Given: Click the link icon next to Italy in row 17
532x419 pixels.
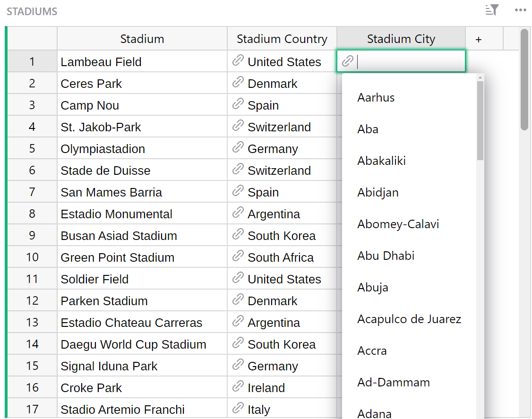Looking at the screenshot, I should pyautogui.click(x=238, y=409).
